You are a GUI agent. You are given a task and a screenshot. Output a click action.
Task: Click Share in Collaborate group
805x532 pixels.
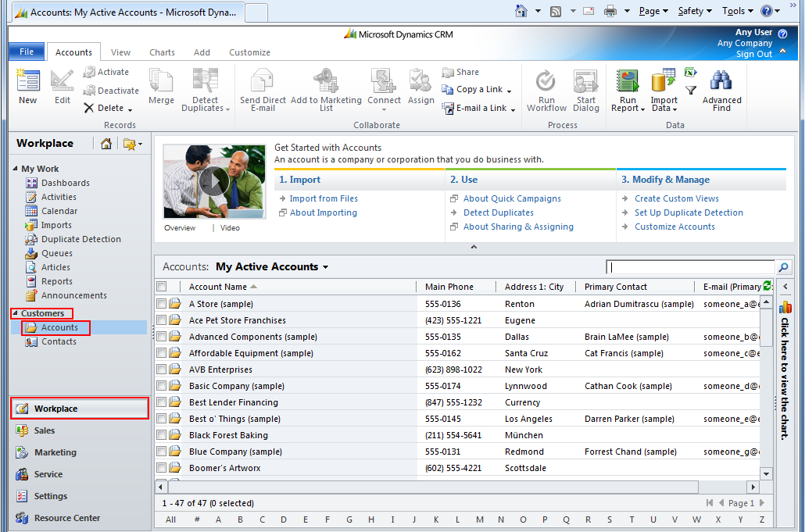(460, 73)
